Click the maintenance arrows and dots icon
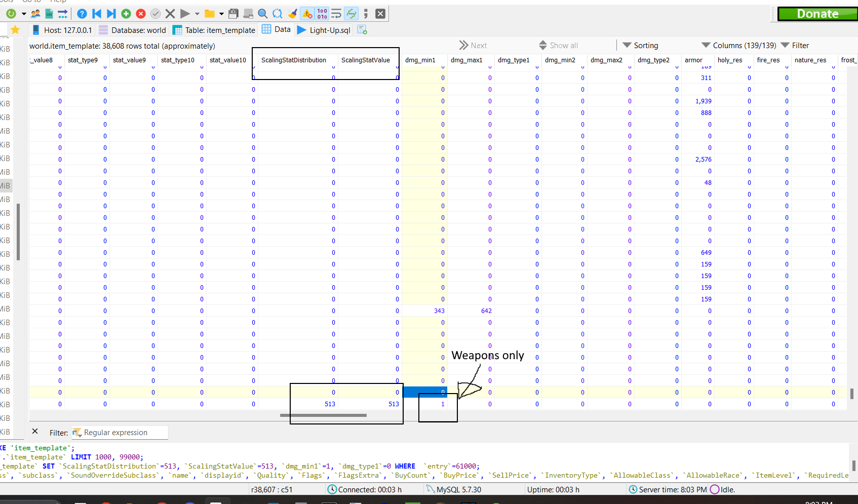Viewport: 858px width, 504px height. [62, 14]
